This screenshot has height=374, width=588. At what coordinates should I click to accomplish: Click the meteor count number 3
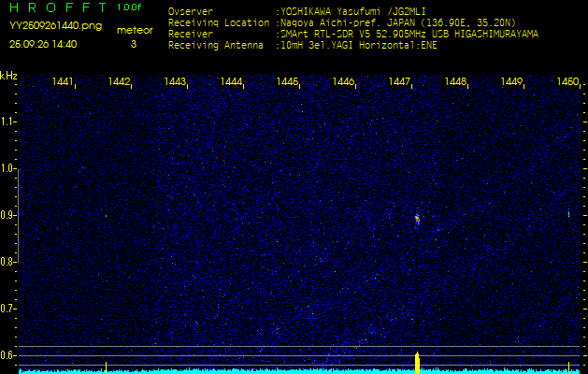133,44
